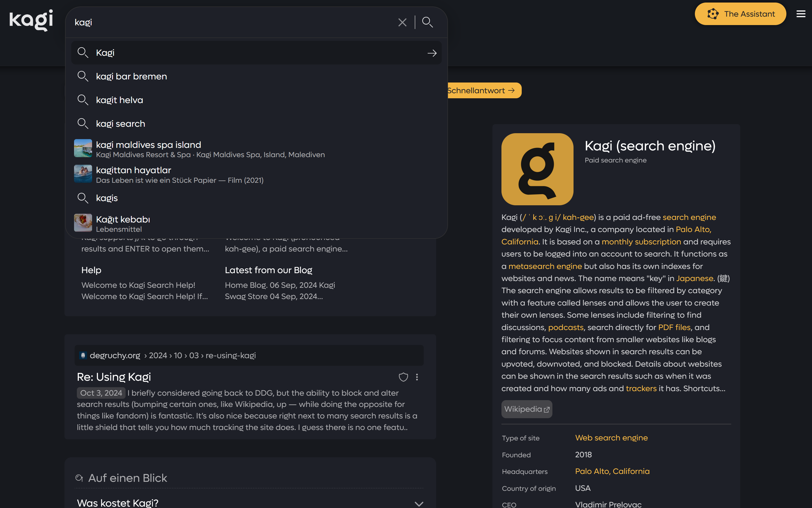812x508 pixels.
Task: Follow "monthly subscription" link
Action: [641, 242]
